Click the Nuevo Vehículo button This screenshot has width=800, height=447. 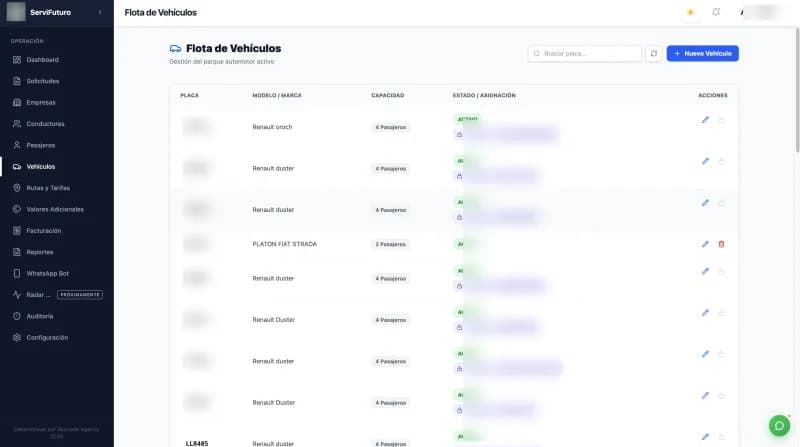pyautogui.click(x=703, y=54)
